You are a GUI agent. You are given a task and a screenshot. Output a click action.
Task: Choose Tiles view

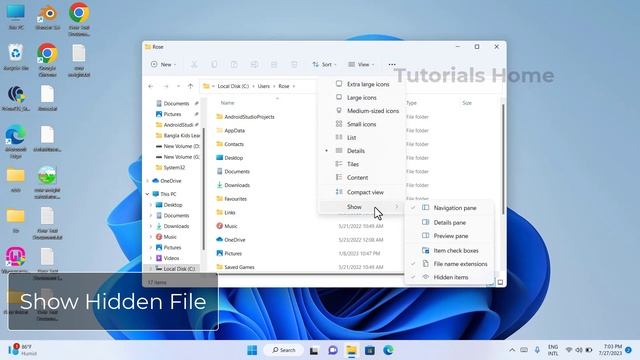[362, 164]
